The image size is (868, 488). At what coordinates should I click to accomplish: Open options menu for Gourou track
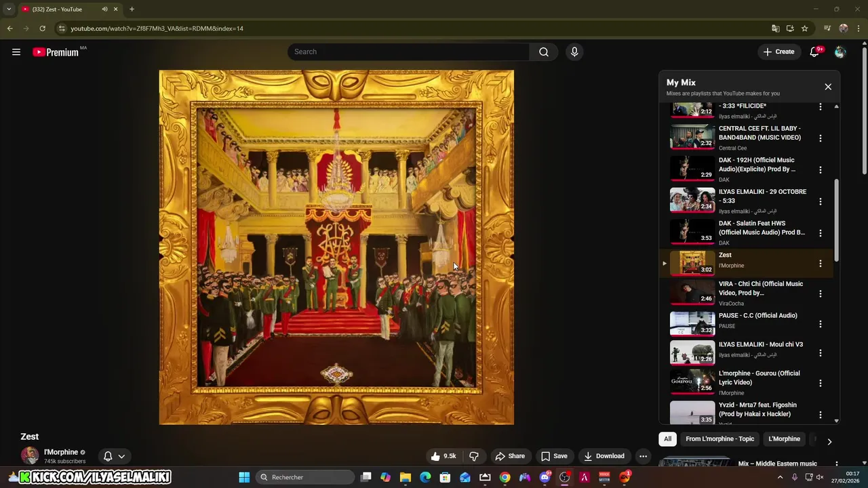click(820, 383)
